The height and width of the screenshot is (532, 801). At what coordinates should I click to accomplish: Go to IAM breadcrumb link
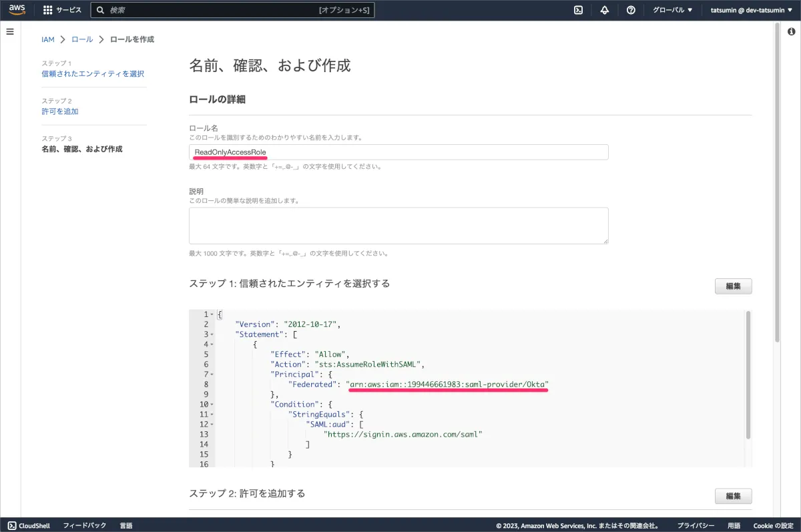(48, 39)
